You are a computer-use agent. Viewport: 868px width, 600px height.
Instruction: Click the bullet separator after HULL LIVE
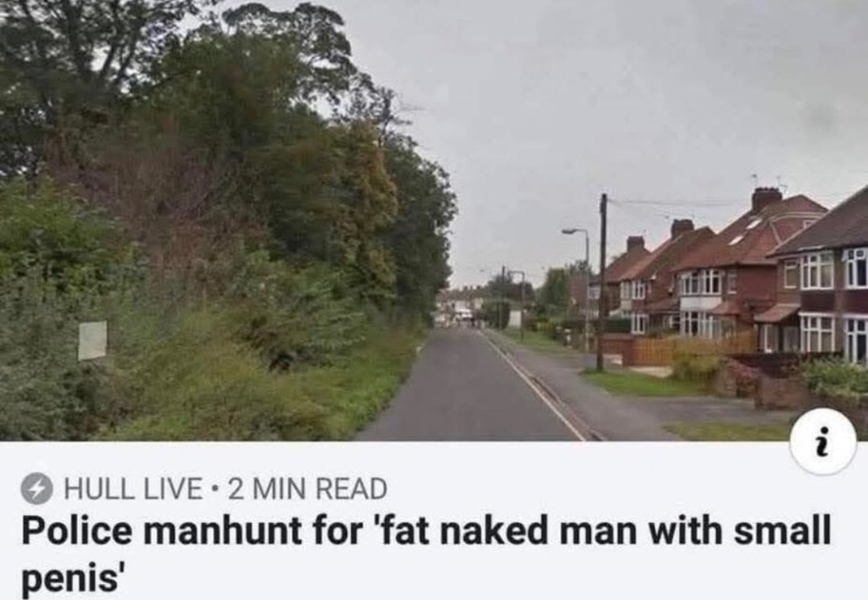[215, 489]
